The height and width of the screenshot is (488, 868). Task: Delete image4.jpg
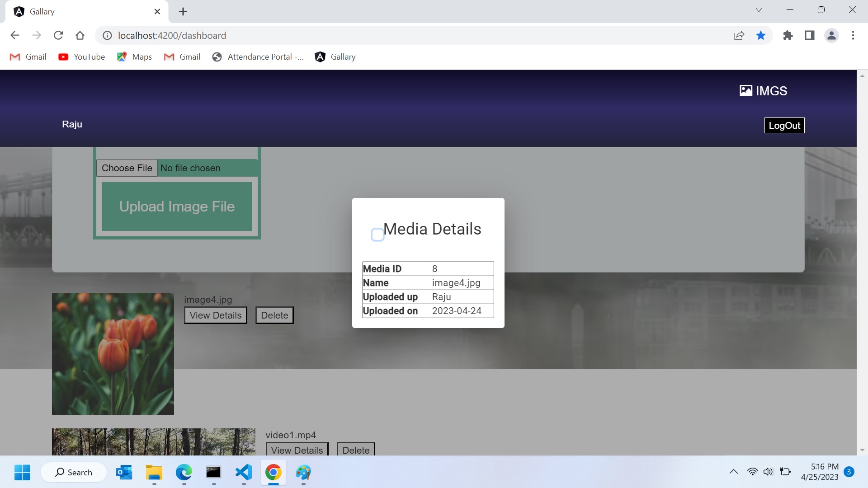pyautogui.click(x=274, y=315)
